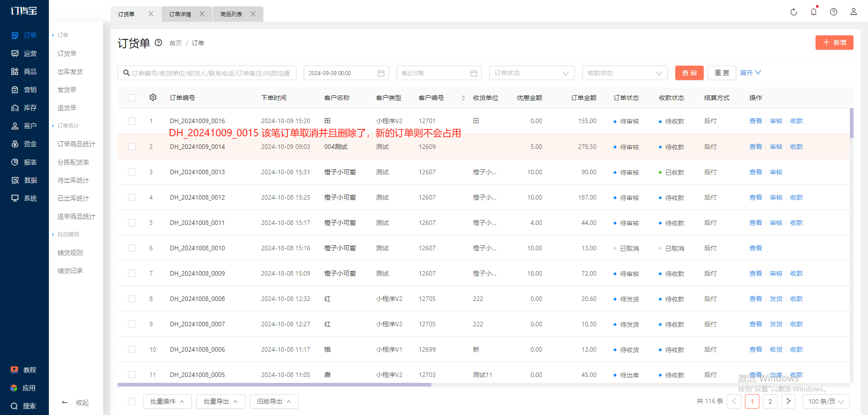This screenshot has width=868, height=415.
Task: Open the 运营 module icon
Action: [15, 53]
